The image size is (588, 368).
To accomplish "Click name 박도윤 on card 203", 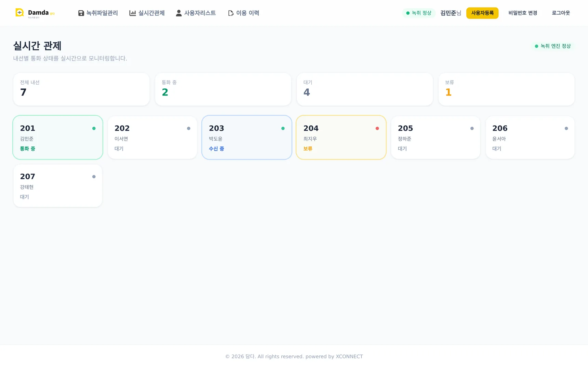I will tap(216, 139).
